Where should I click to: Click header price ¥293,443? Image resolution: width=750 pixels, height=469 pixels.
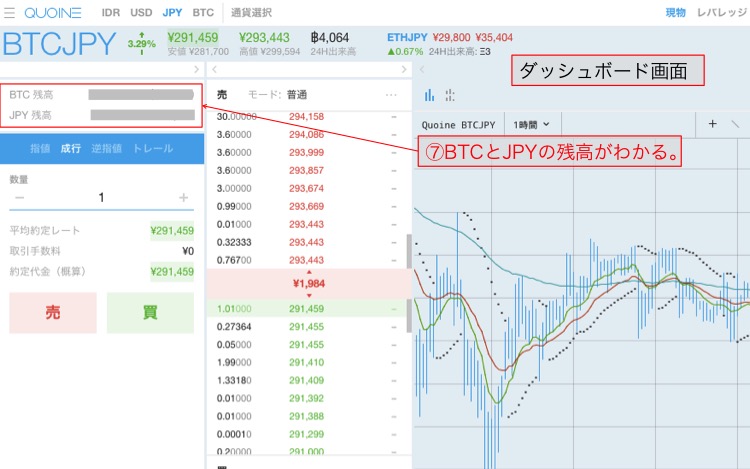(265, 37)
